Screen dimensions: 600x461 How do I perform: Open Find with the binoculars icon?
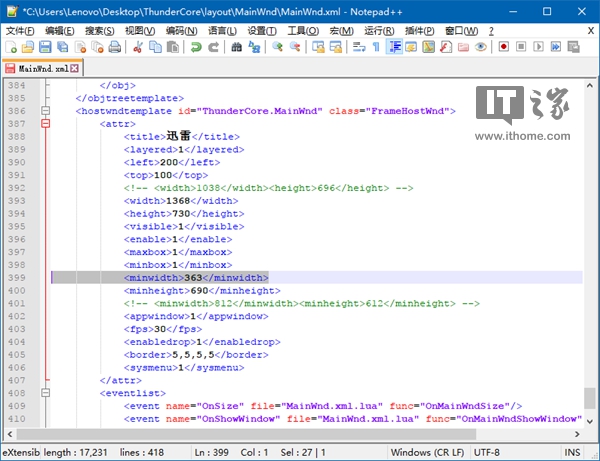[236, 47]
